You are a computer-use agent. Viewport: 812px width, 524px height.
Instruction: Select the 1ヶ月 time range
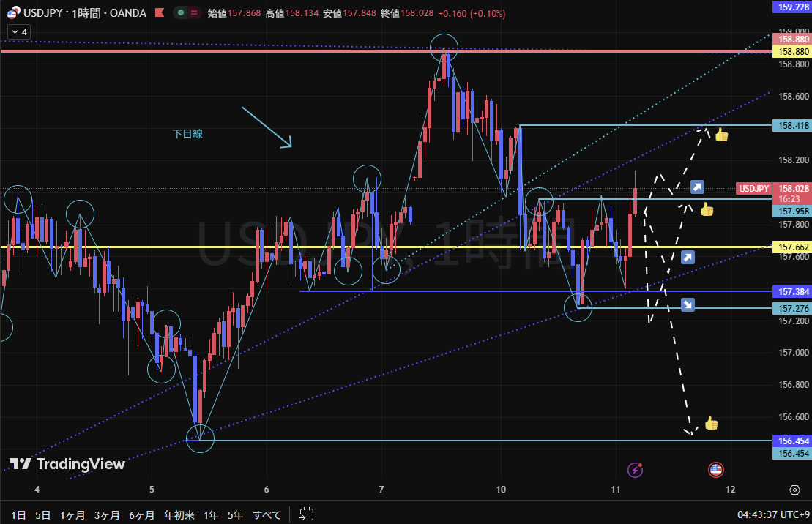pyautogui.click(x=72, y=514)
